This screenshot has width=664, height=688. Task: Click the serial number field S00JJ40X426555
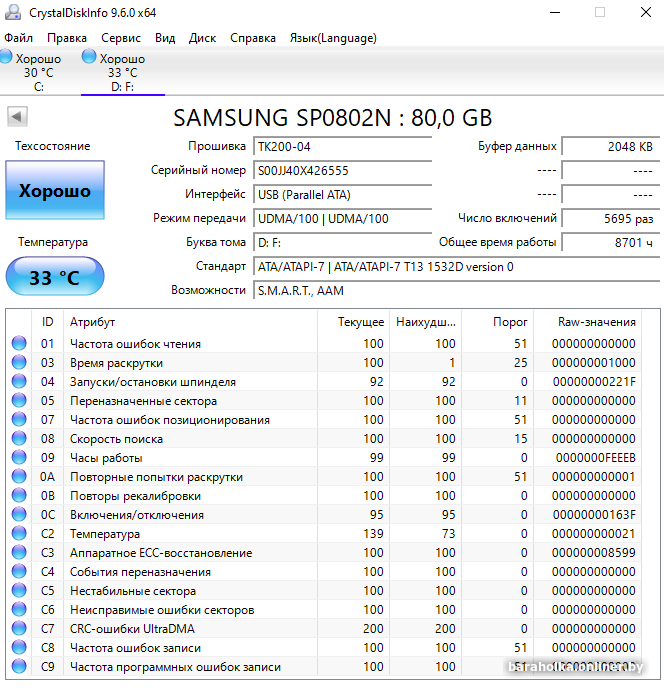coord(343,171)
